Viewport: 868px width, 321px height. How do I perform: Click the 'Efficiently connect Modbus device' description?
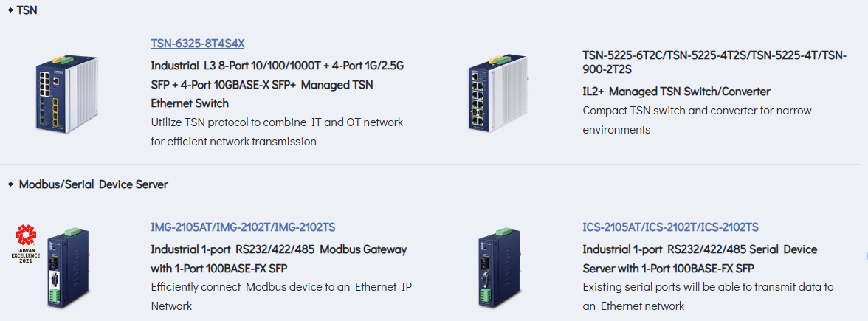(x=281, y=296)
